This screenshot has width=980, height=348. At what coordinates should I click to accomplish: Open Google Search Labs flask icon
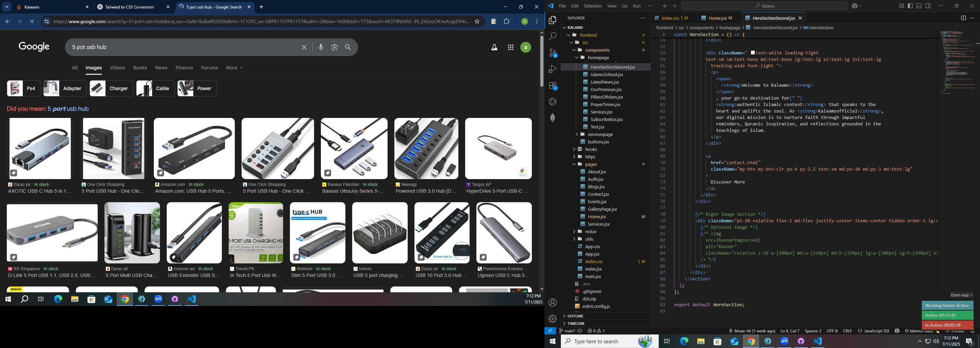pos(494,47)
